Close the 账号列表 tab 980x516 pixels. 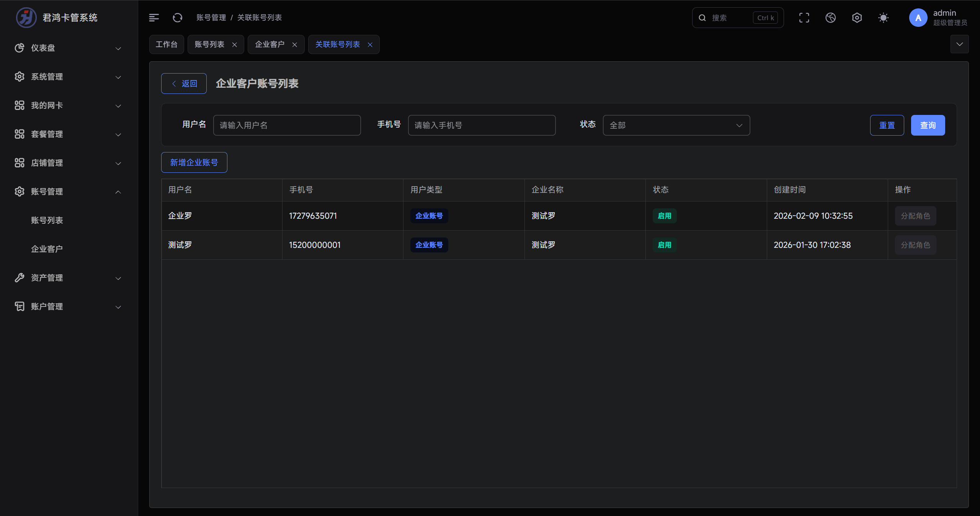click(235, 45)
